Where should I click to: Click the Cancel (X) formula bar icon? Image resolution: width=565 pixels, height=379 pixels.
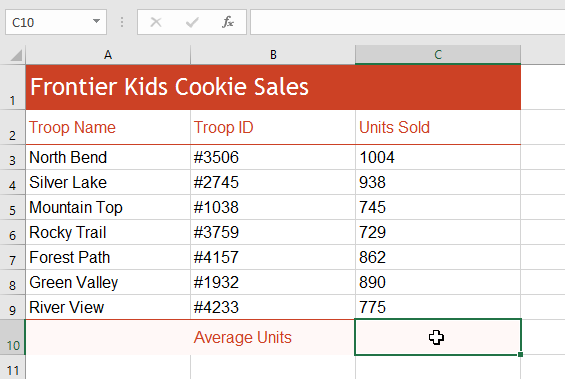pyautogui.click(x=156, y=22)
